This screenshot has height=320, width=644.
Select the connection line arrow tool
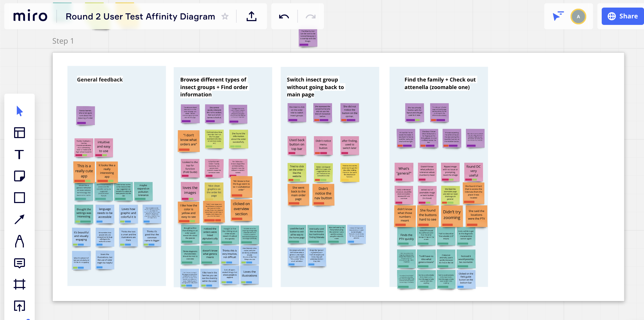click(x=20, y=219)
